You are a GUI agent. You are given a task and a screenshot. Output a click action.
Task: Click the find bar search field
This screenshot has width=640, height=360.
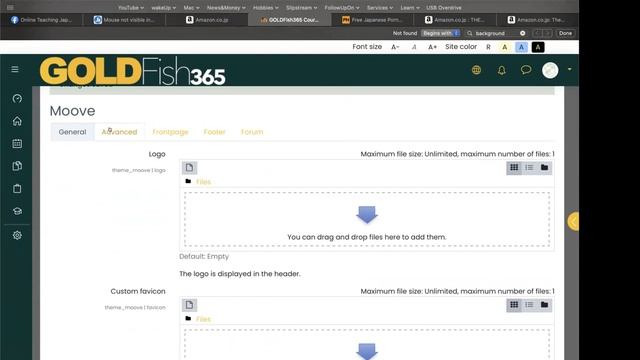tap(496, 33)
